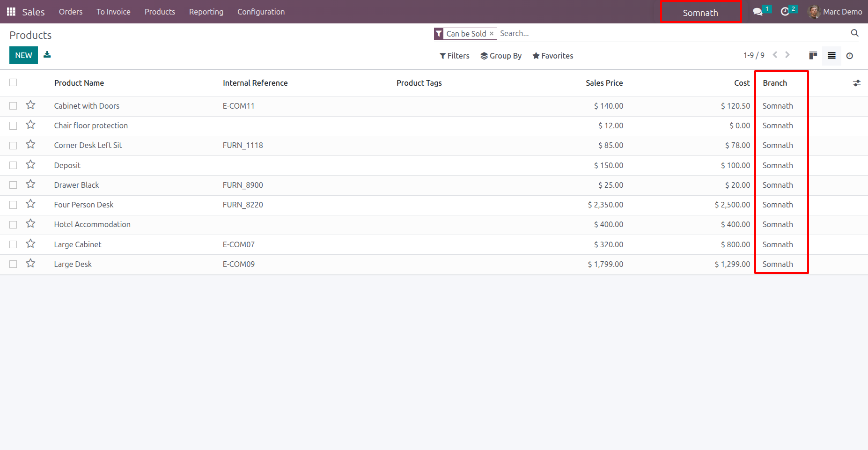Image resolution: width=868 pixels, height=450 pixels.
Task: Check the Cabinet with Doors row
Action: (13, 106)
